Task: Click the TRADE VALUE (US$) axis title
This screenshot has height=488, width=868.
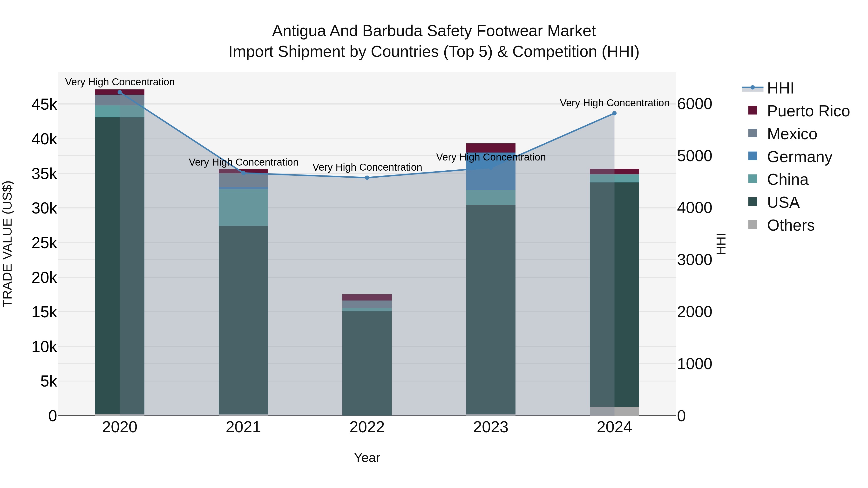Action: coord(7,244)
